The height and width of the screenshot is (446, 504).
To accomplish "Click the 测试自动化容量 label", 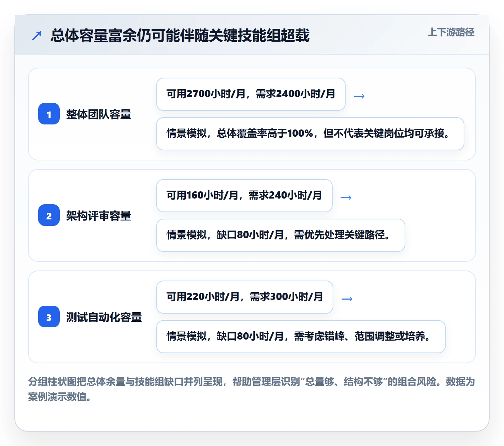I will pyautogui.click(x=104, y=317).
